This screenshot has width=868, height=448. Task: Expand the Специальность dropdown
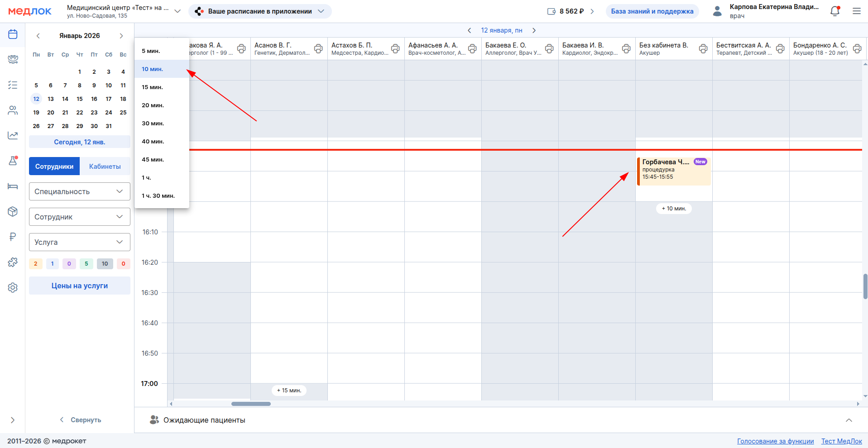[x=79, y=191]
